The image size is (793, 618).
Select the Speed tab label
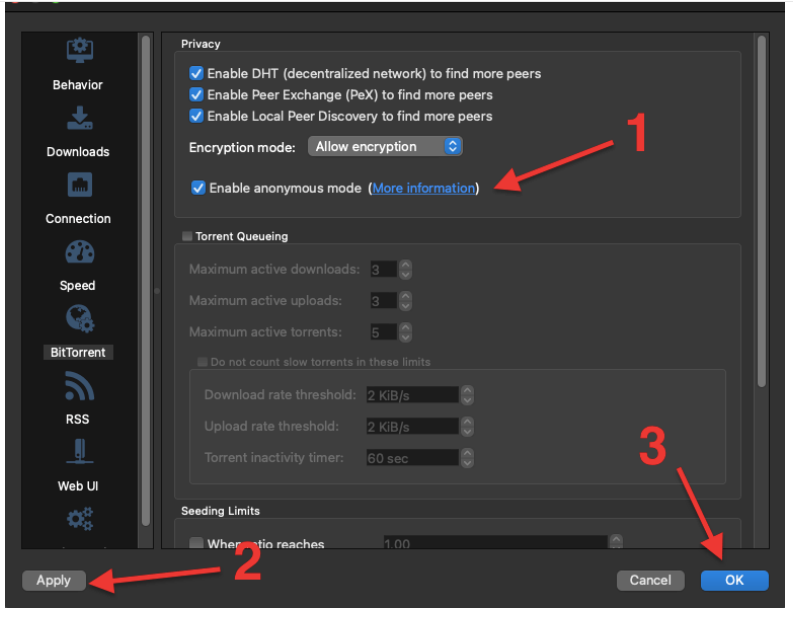coord(77,286)
